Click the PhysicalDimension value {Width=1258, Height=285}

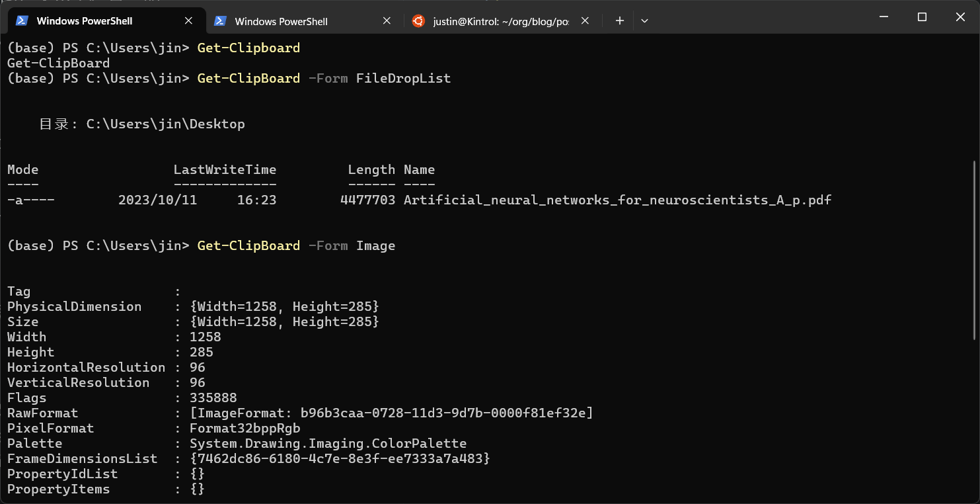pos(284,307)
